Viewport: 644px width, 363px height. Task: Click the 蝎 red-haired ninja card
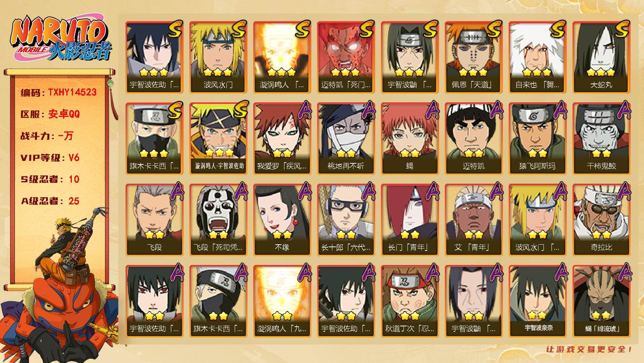410,138
